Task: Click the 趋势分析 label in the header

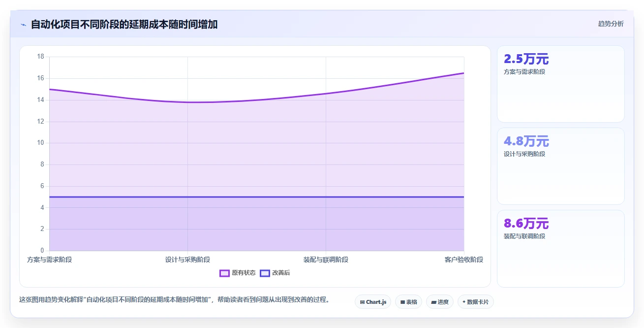Action: [x=611, y=24]
